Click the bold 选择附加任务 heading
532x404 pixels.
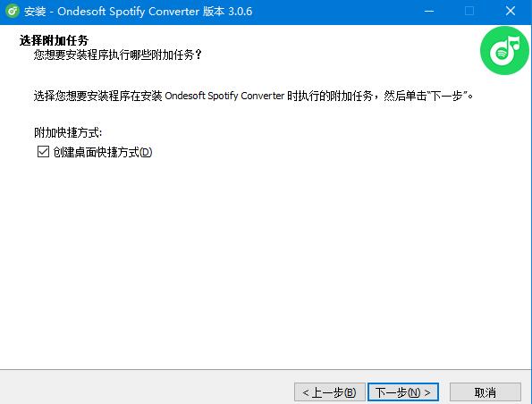(x=54, y=40)
